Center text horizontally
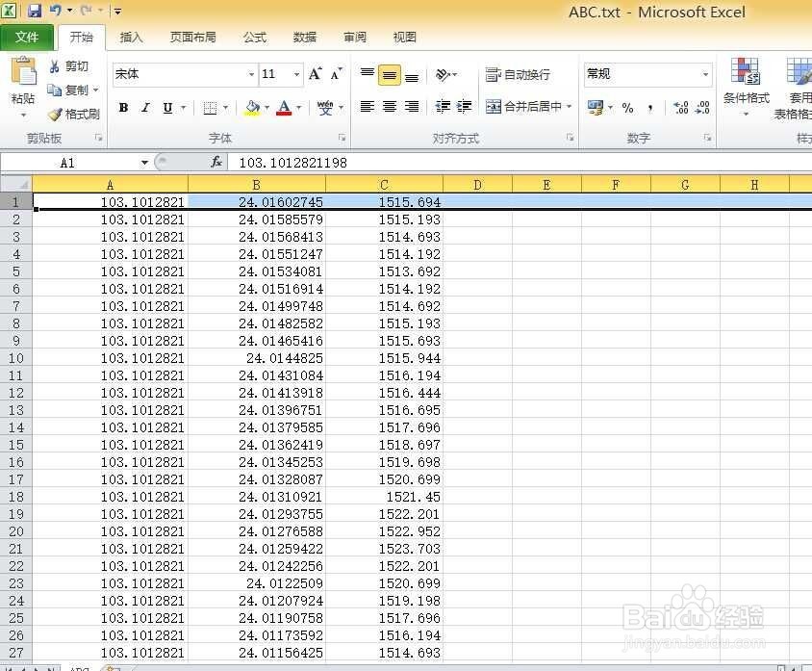This screenshot has width=812, height=671. 390,107
